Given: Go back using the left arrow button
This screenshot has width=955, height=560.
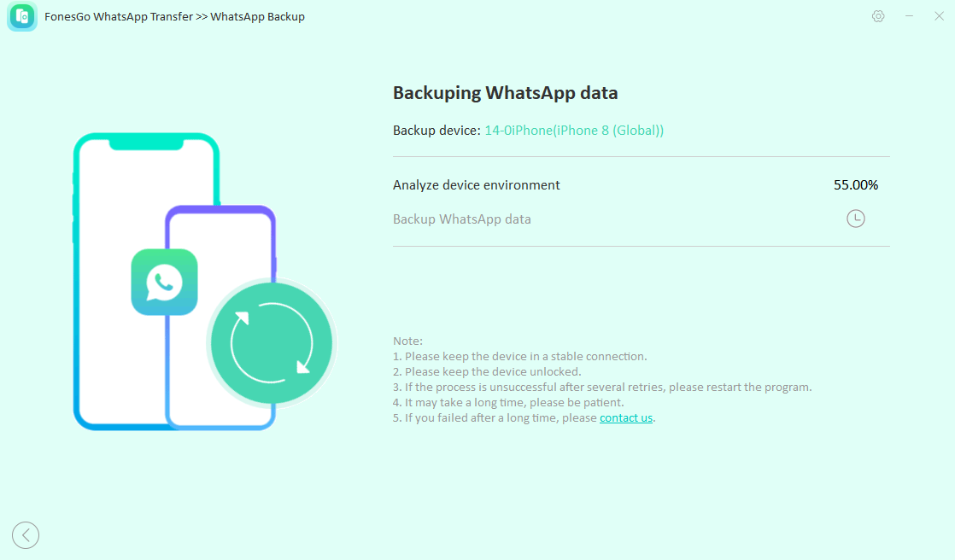Looking at the screenshot, I should [x=26, y=535].
